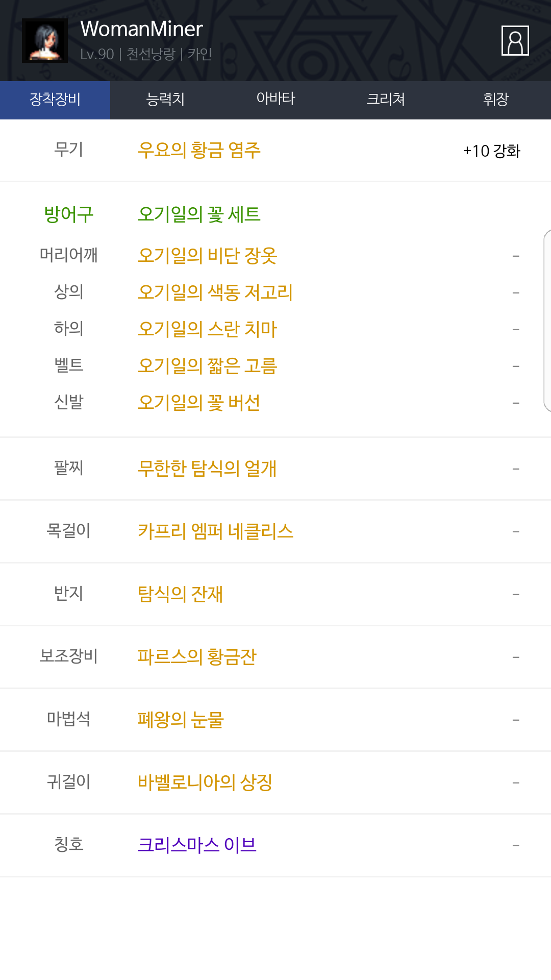The width and height of the screenshot is (551, 980).
Task: Select 오기일의 짧은 고름 belt item
Action: (207, 366)
